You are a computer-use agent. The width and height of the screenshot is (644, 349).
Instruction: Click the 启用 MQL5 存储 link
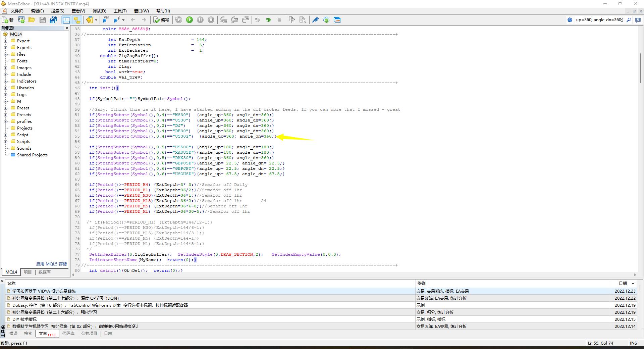point(51,264)
